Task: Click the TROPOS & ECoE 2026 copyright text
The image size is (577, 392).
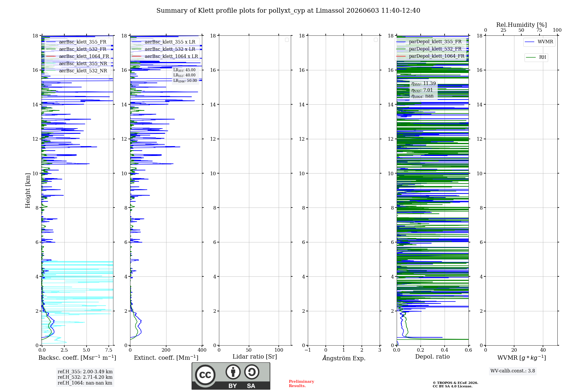Action: click(456, 383)
